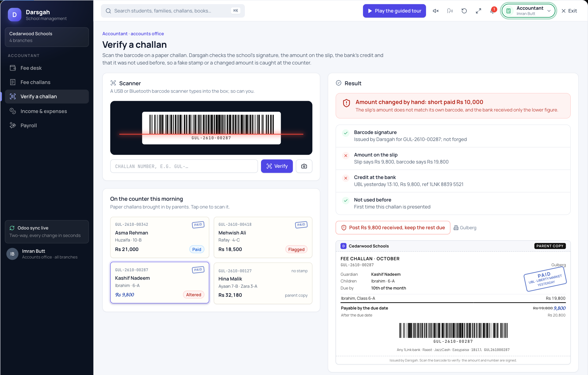Open Cedarwood Schools branch selector
Image resolution: width=588 pixels, height=375 pixels.
point(47,37)
